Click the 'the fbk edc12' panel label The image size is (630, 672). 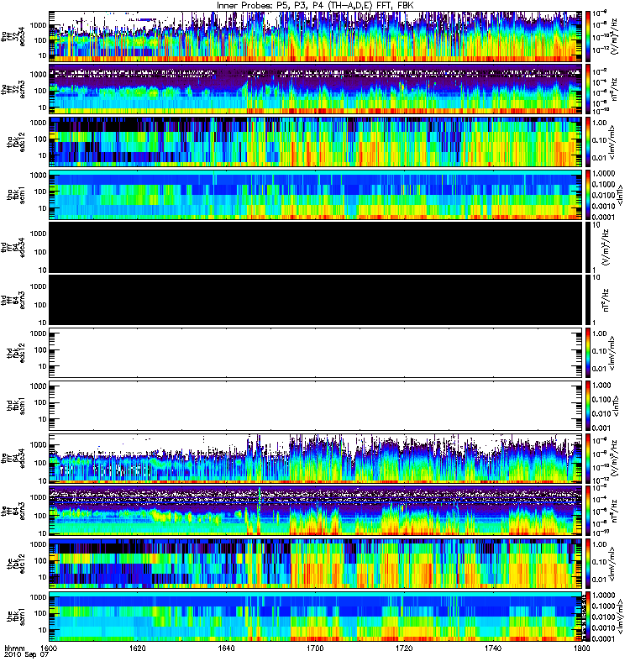[16, 564]
